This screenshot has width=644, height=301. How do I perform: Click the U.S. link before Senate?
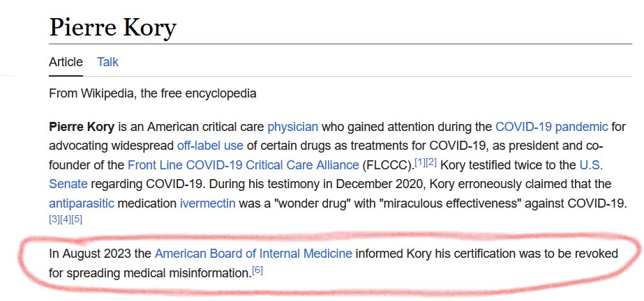pyautogui.click(x=591, y=165)
